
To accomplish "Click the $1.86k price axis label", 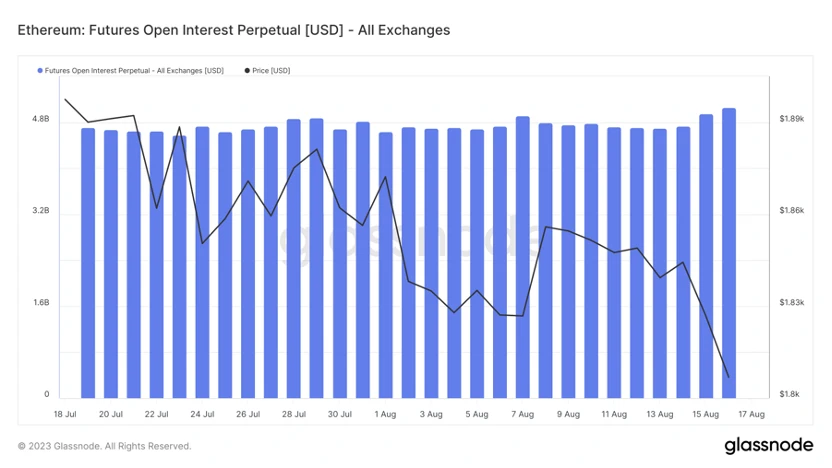I will click(792, 211).
